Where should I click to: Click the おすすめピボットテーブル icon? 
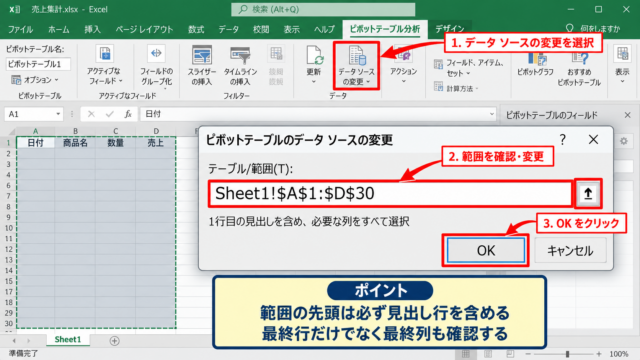point(580,59)
